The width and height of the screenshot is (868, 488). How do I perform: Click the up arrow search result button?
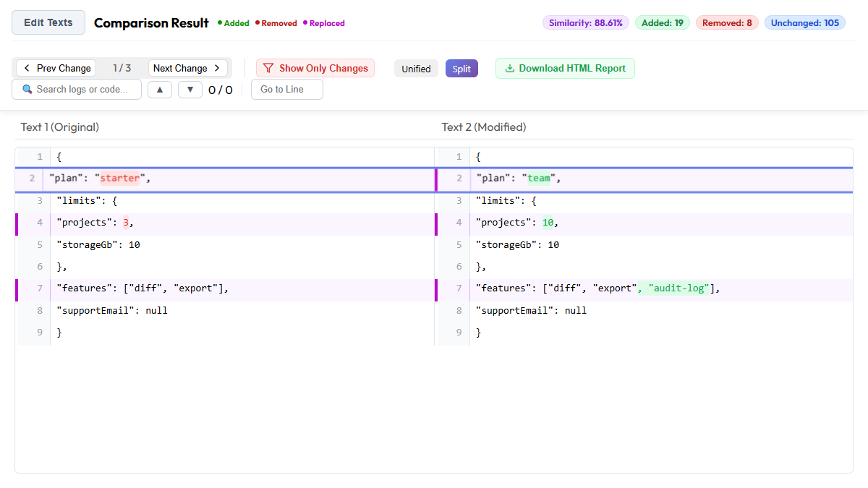click(x=160, y=90)
